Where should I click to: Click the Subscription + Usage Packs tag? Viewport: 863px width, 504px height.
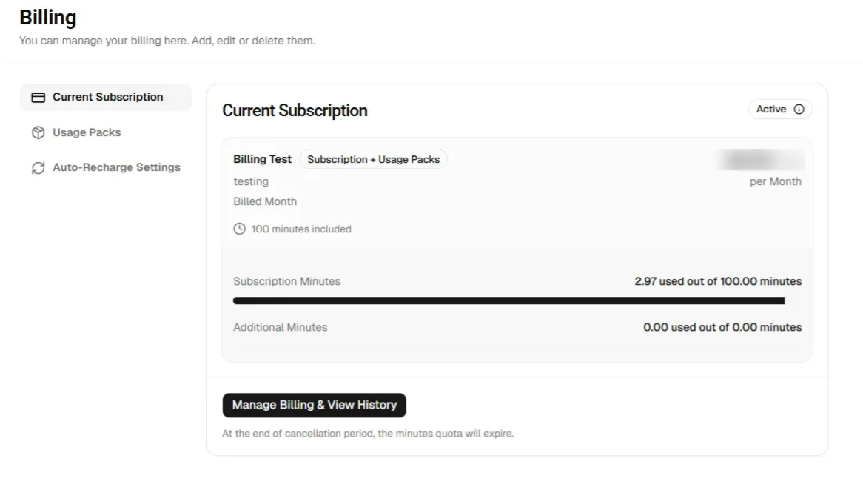[x=373, y=160]
